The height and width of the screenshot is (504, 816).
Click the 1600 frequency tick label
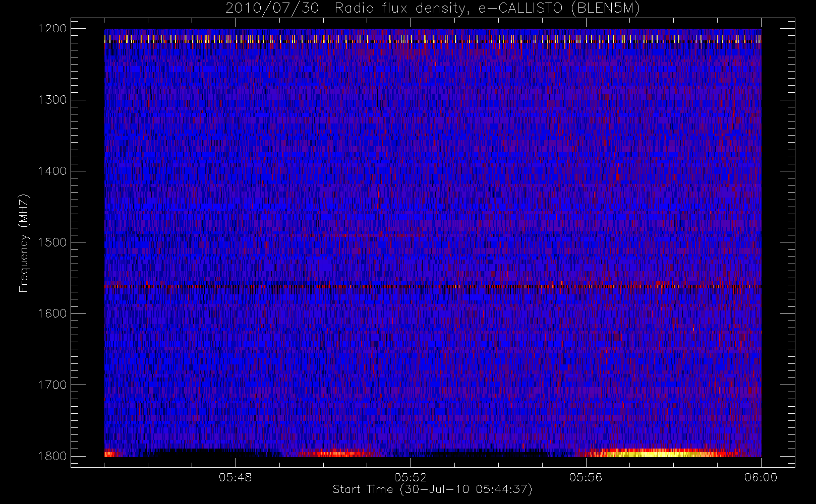point(52,313)
